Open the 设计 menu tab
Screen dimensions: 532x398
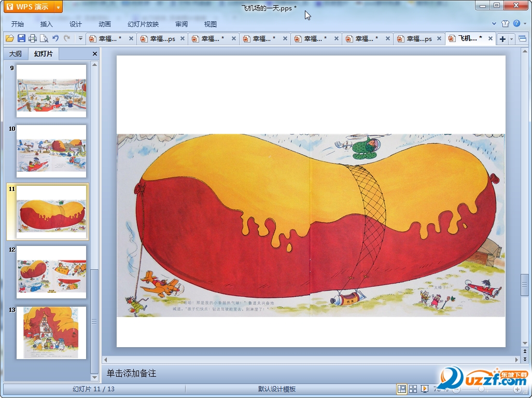[x=76, y=24]
